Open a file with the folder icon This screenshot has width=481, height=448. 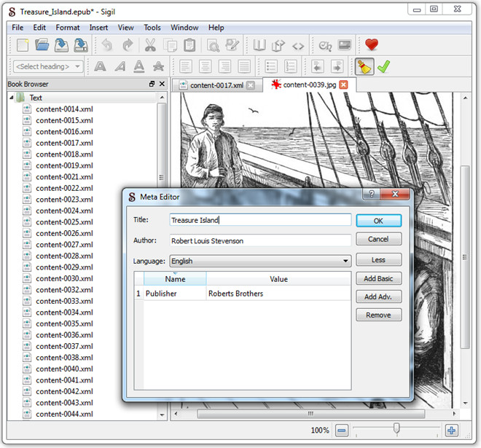point(42,45)
